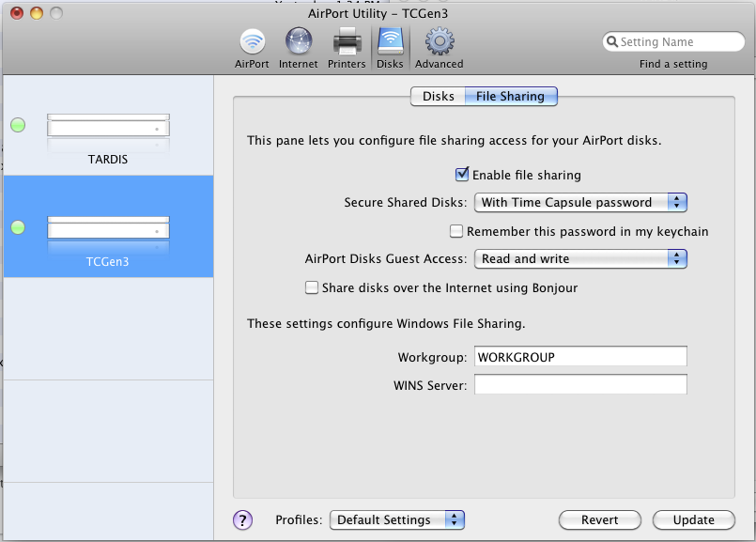Open the AirPort toolbar icon
The height and width of the screenshot is (542, 756).
252,48
